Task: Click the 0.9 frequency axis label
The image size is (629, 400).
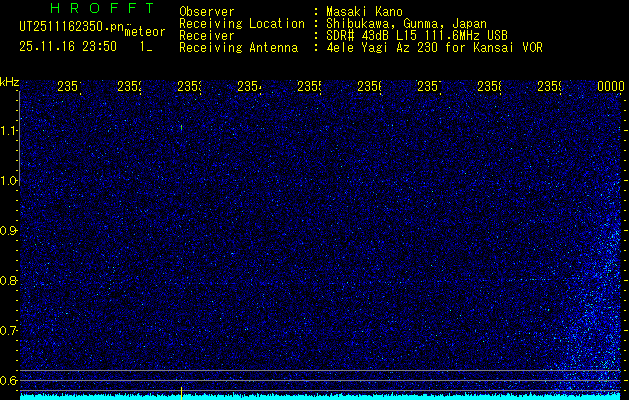Action: [x=9, y=231]
